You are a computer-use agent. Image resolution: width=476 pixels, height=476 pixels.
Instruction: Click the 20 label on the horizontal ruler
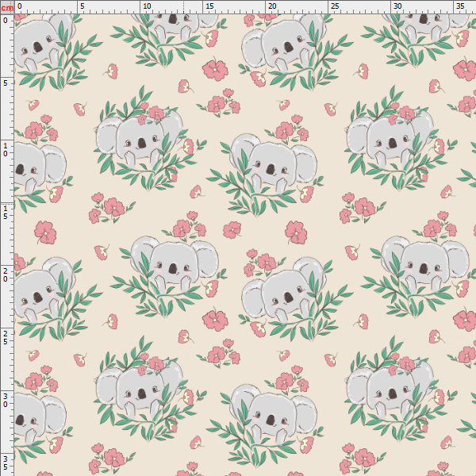pyautogui.click(x=272, y=6)
